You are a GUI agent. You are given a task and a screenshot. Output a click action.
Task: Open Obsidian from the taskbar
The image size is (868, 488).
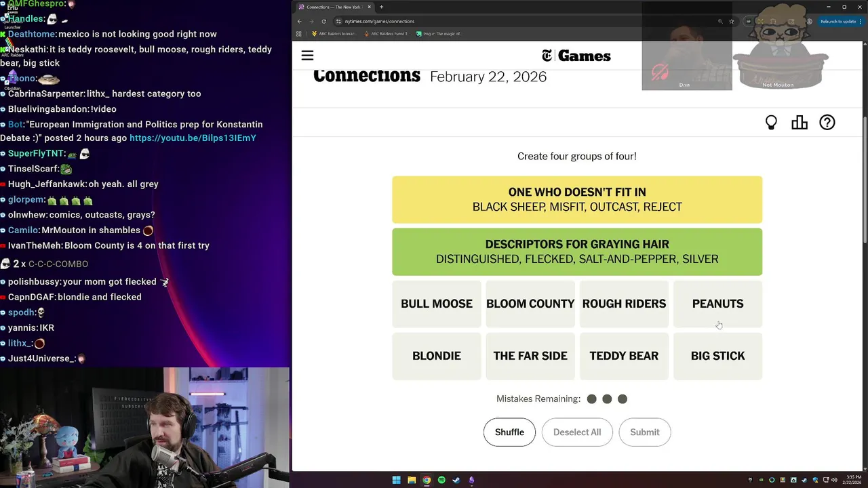click(x=471, y=480)
